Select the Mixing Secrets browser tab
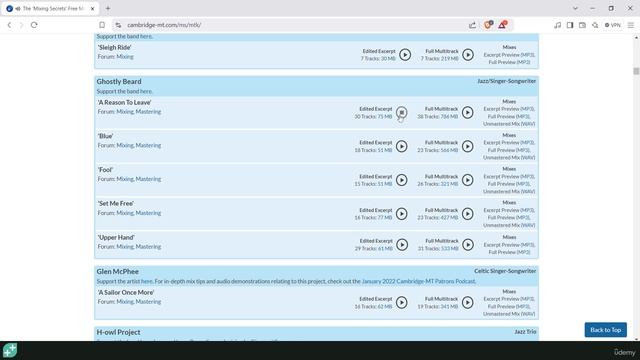 50,8
